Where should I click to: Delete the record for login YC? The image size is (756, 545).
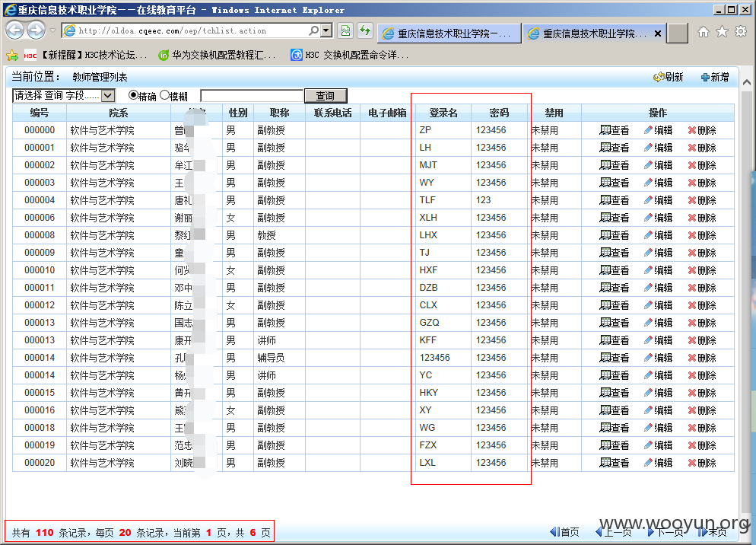(702, 375)
